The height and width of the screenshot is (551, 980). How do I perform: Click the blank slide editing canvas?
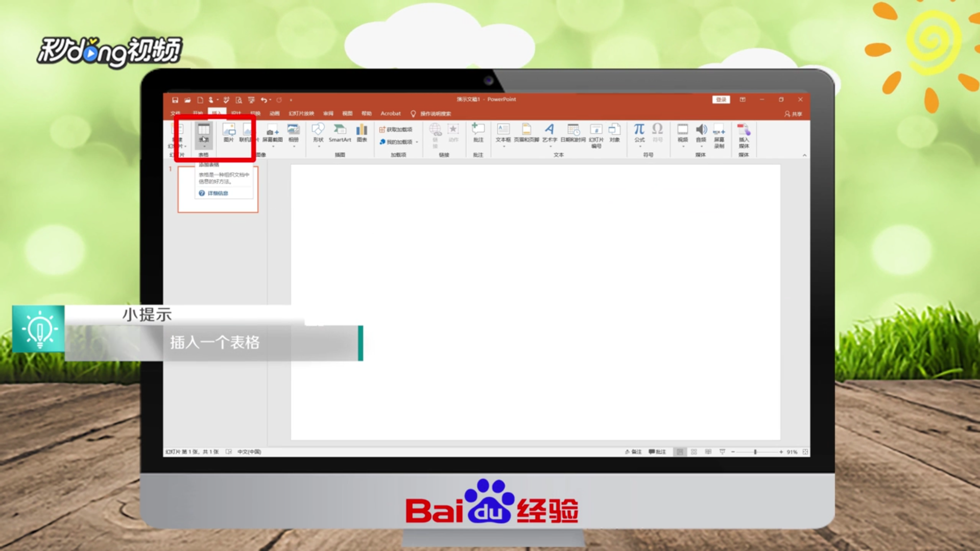[x=535, y=302]
